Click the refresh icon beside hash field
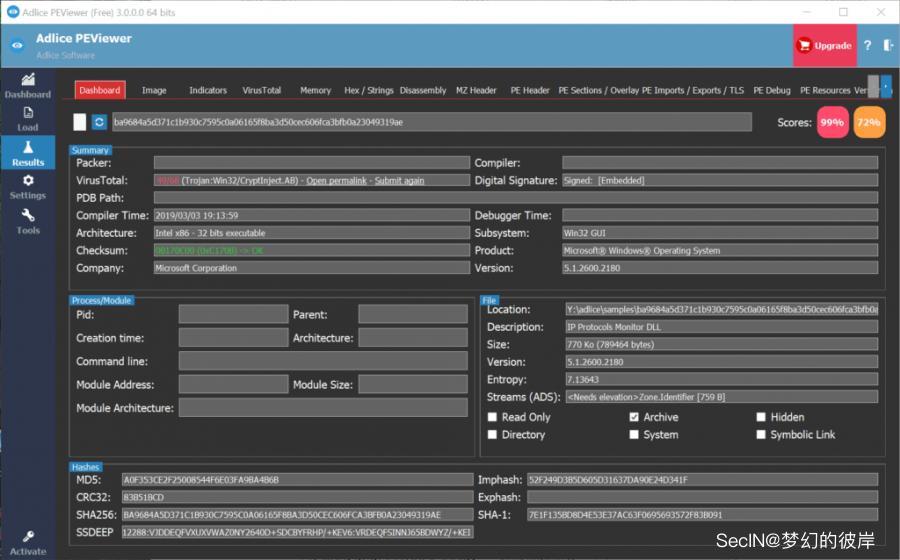This screenshot has height=560, width=900. pos(99,122)
